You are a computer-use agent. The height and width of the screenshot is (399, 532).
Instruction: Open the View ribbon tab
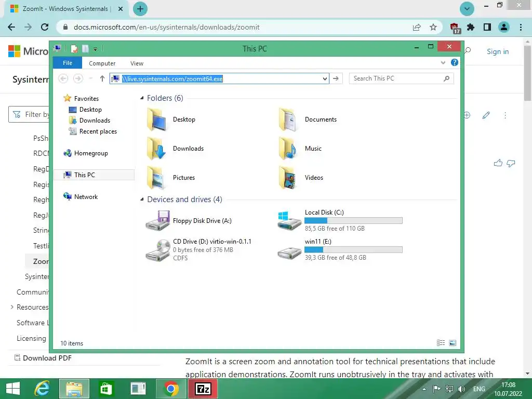click(137, 63)
